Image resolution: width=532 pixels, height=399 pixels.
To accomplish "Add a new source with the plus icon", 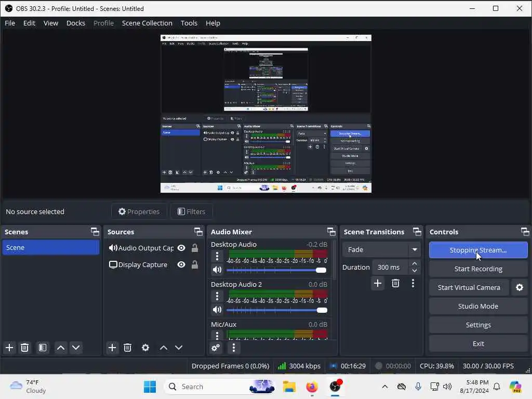I will click(x=112, y=348).
